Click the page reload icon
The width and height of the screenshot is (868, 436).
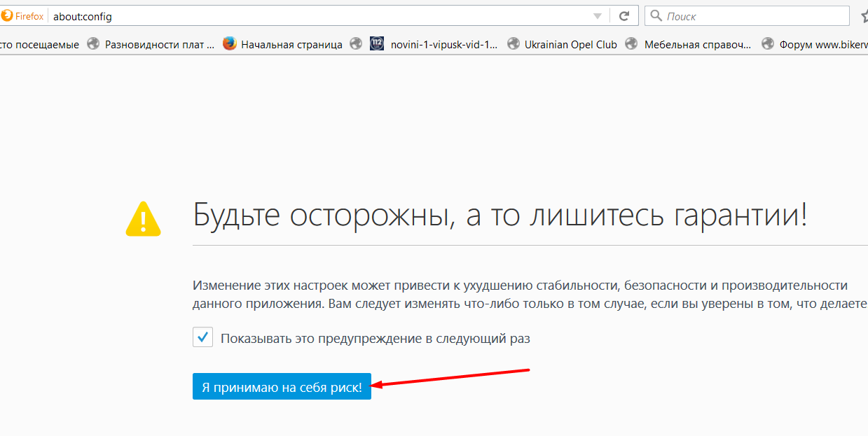(623, 15)
